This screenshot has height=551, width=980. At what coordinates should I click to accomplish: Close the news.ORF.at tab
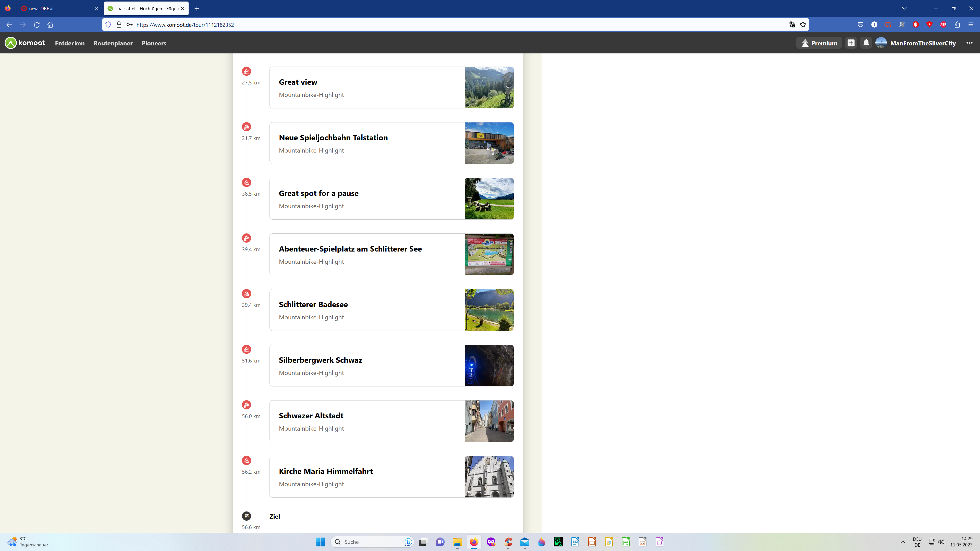[x=96, y=8]
